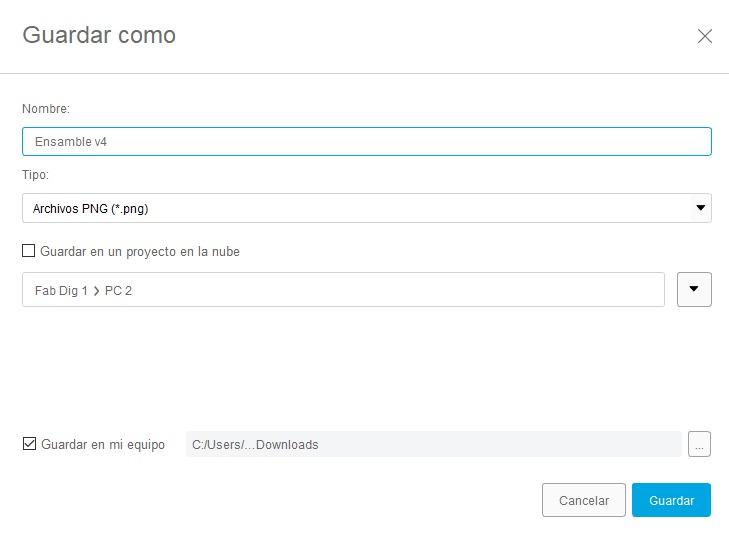Click the C:/Users/...Downloads path field
Image resolution: width=729 pixels, height=533 pixels.
433,444
